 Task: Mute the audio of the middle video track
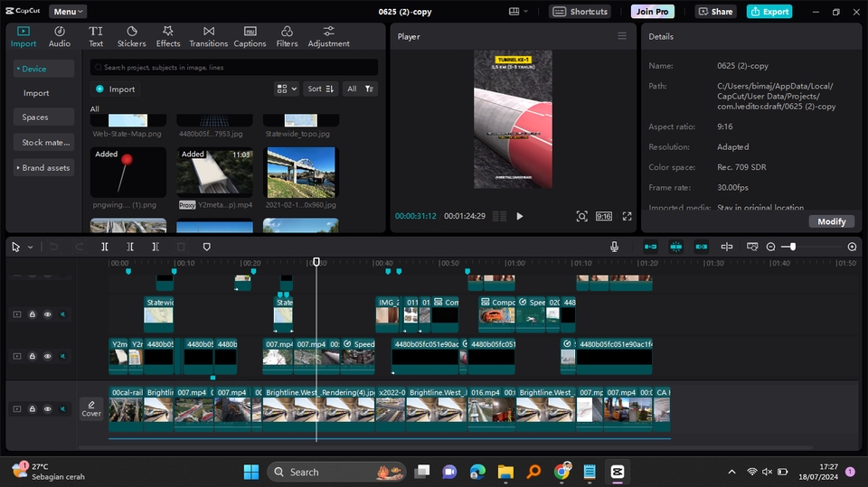[x=63, y=356]
